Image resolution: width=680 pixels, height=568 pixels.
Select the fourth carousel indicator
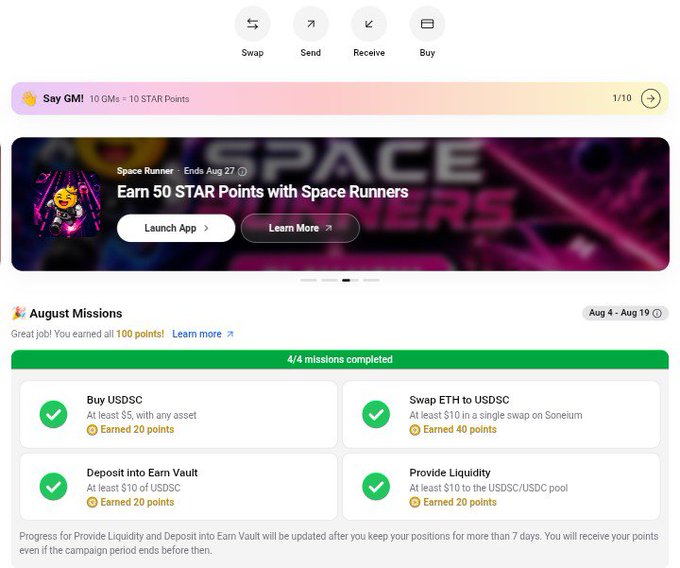point(371,281)
